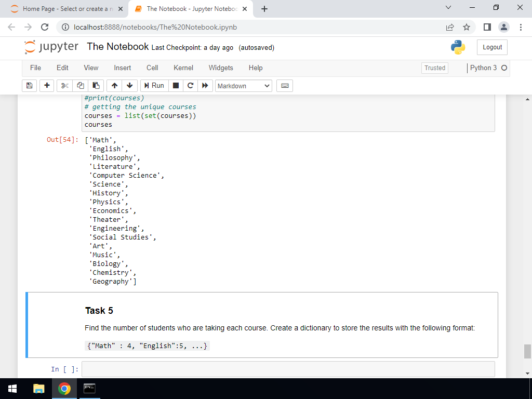Image resolution: width=532 pixels, height=399 pixels.
Task: Click the Logout button
Action: (x=491, y=47)
